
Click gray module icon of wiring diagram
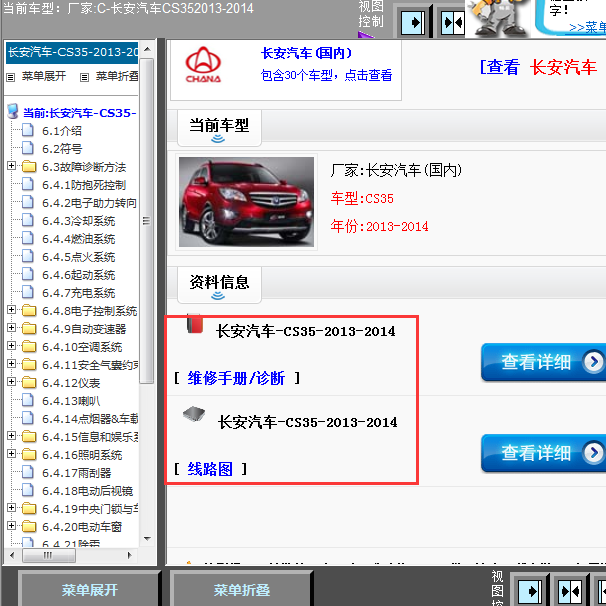click(x=194, y=414)
